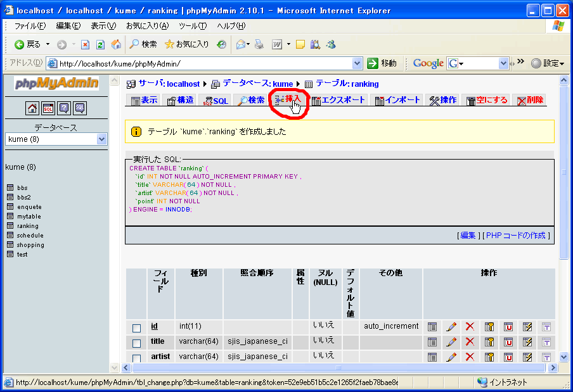Add index on id field (lightning icon)

pos(527,327)
